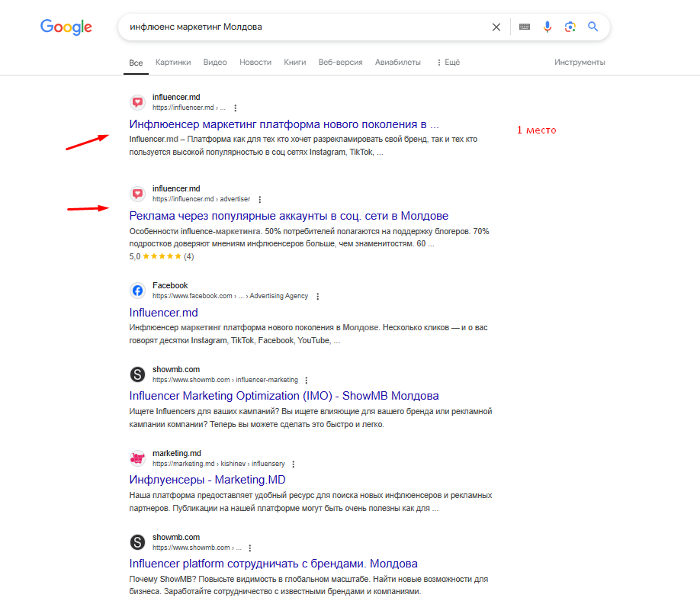The height and width of the screenshot is (601, 700).
Task: Expand the Ещё more-filters menu
Action: coord(448,63)
